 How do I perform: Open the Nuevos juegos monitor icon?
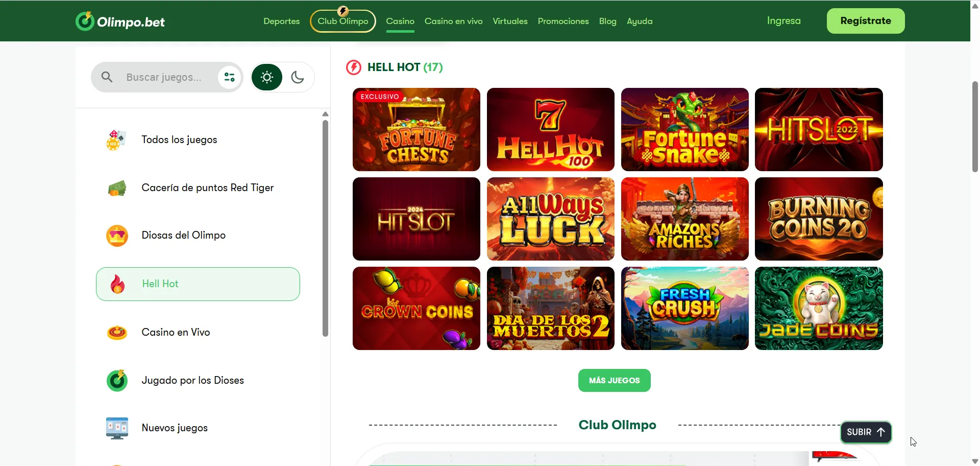tap(117, 428)
